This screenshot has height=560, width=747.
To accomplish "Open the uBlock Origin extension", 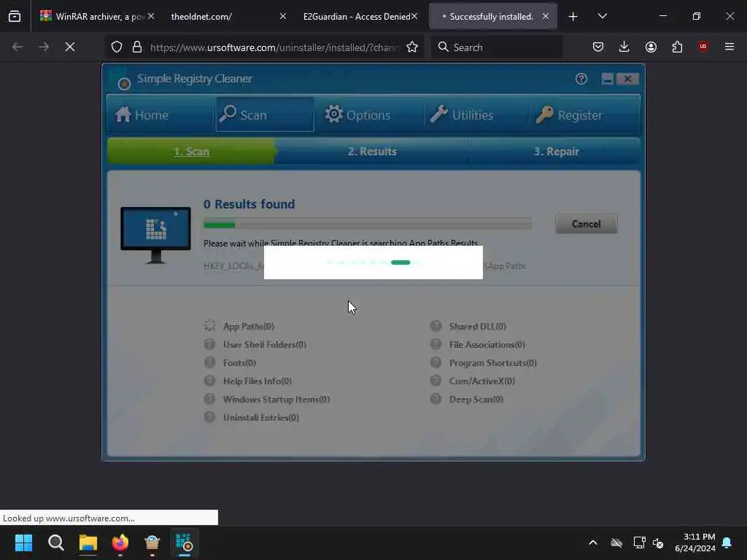I will pos(703,47).
